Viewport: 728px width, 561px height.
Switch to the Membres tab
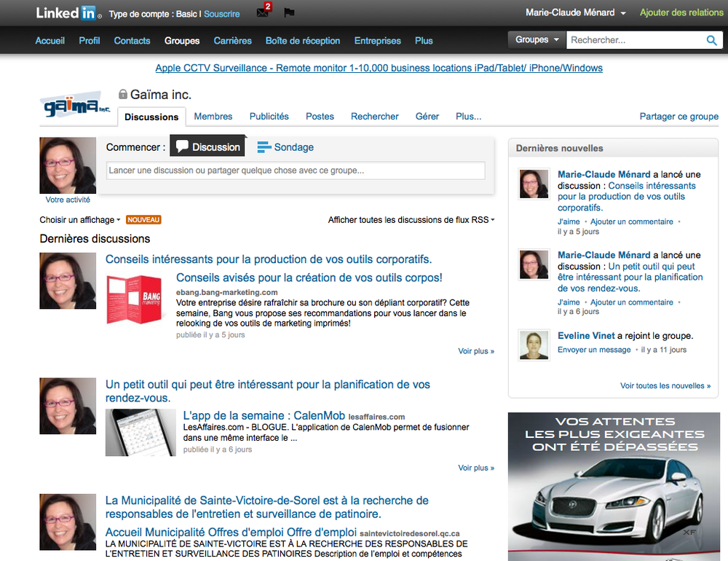click(x=213, y=117)
